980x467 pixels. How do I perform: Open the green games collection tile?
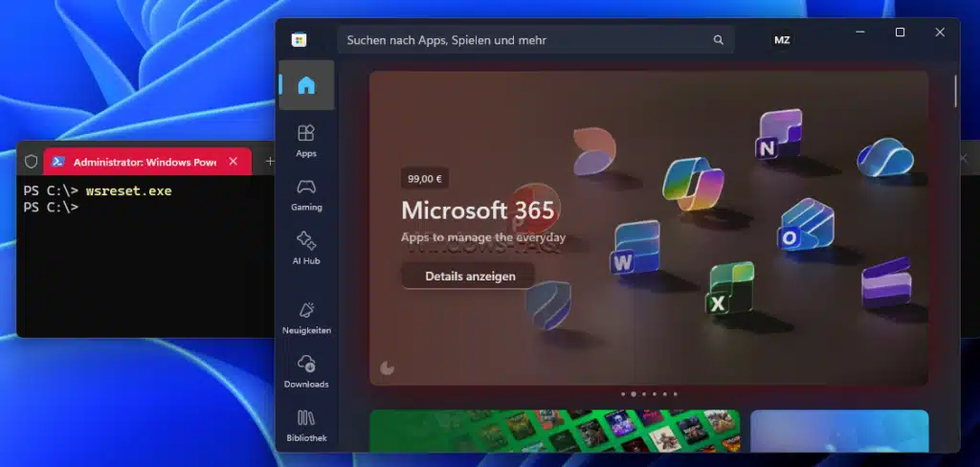(554, 431)
